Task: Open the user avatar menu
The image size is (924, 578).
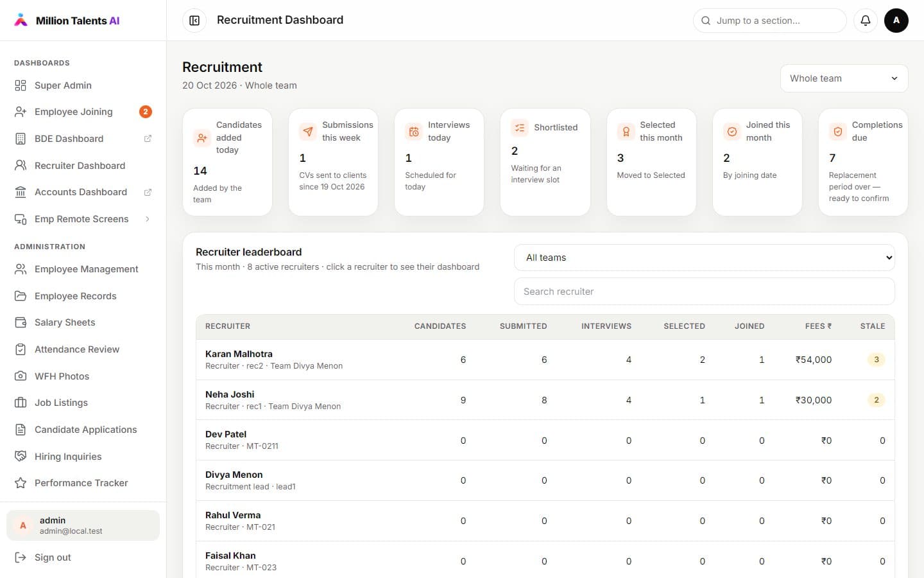Action: pyautogui.click(x=896, y=21)
